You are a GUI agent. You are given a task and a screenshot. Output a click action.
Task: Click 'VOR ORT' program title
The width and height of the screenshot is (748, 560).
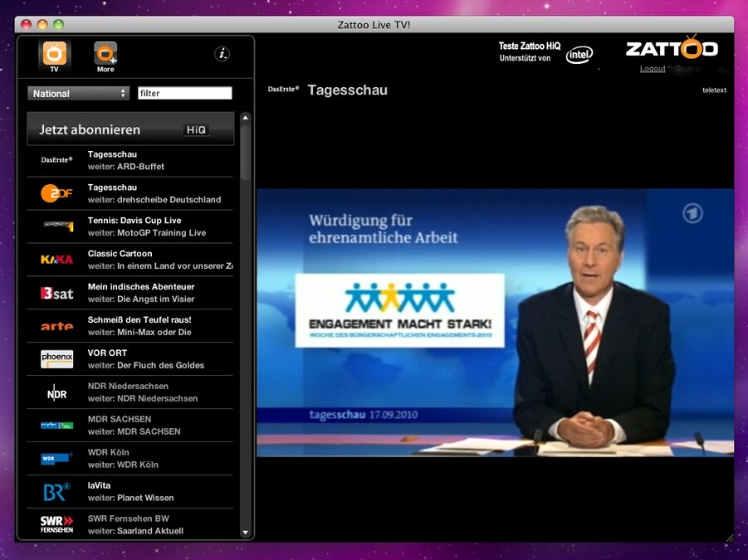(x=107, y=353)
